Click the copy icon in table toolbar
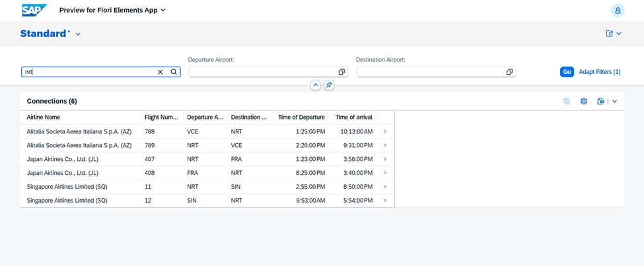 [x=567, y=102]
